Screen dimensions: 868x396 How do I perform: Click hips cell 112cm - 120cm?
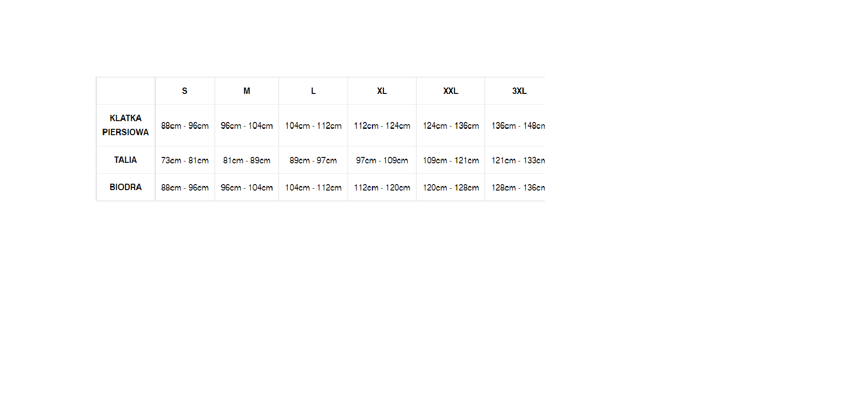tap(382, 187)
